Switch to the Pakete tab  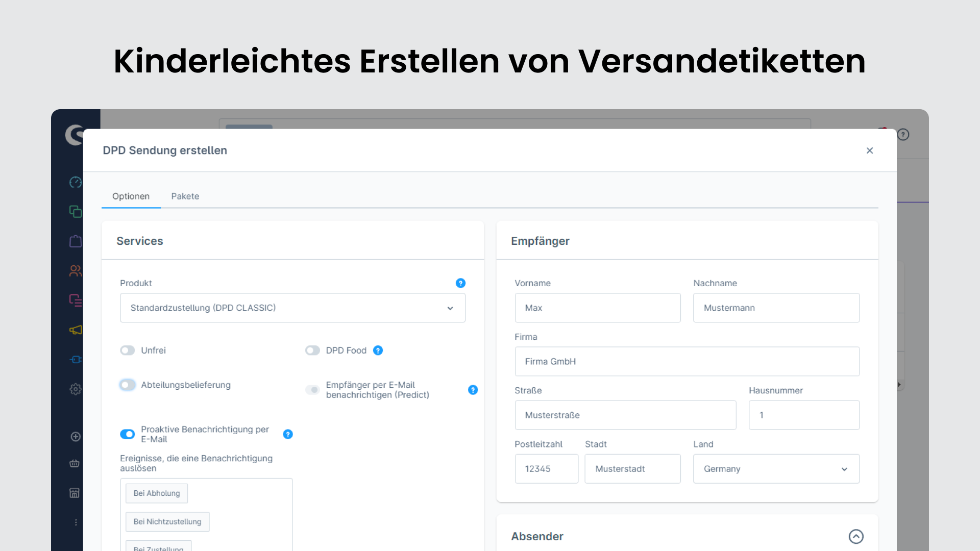tap(185, 196)
